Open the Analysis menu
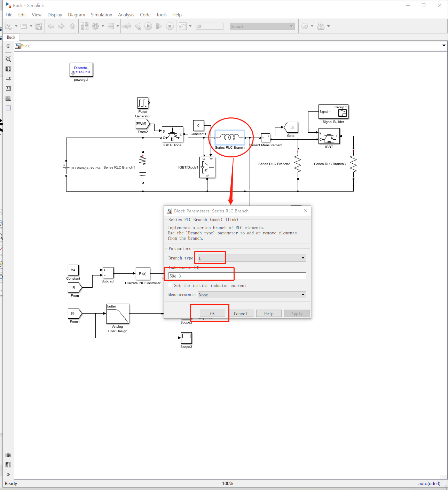Screen dimensions: 448x490 tap(126, 15)
